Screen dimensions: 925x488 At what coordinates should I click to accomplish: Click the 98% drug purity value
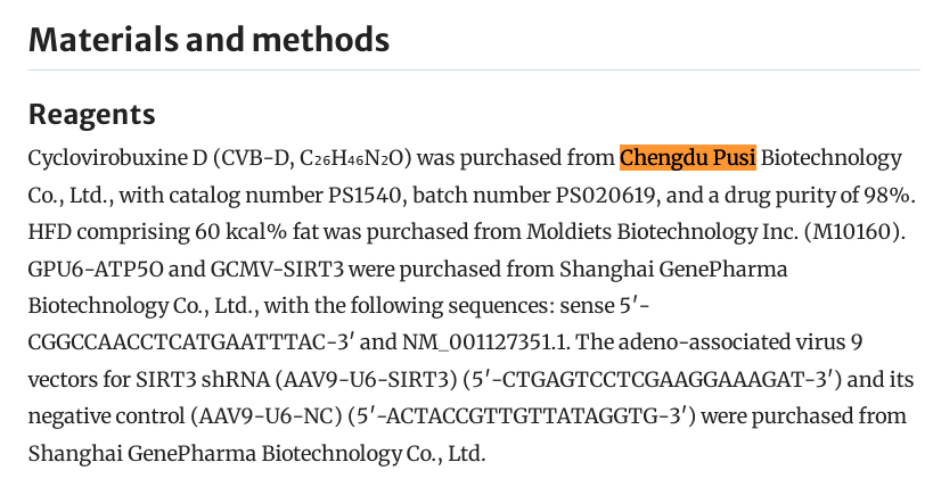(880, 195)
